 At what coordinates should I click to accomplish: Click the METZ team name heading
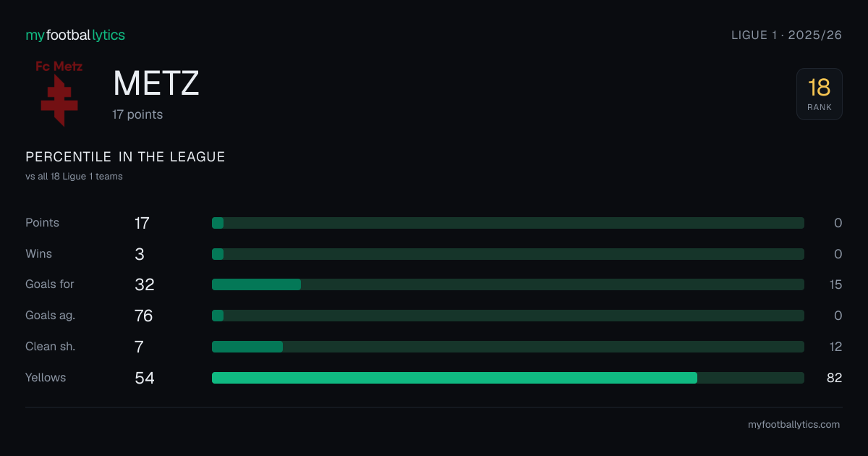point(156,84)
